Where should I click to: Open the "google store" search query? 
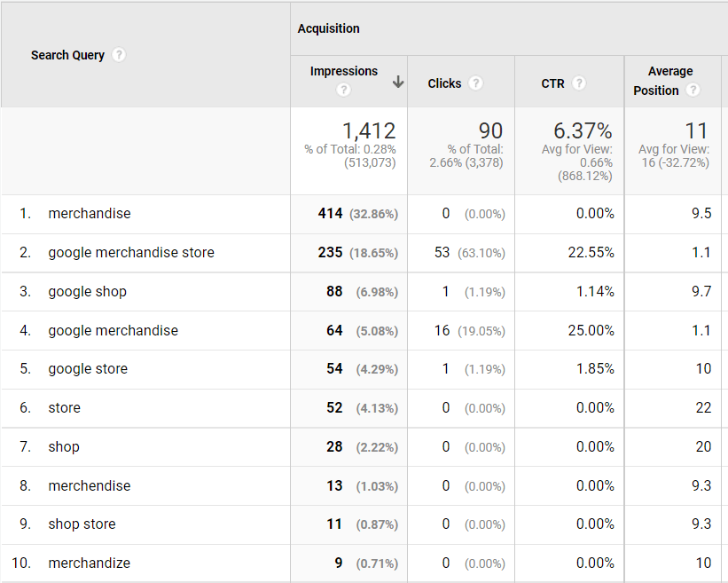88,368
